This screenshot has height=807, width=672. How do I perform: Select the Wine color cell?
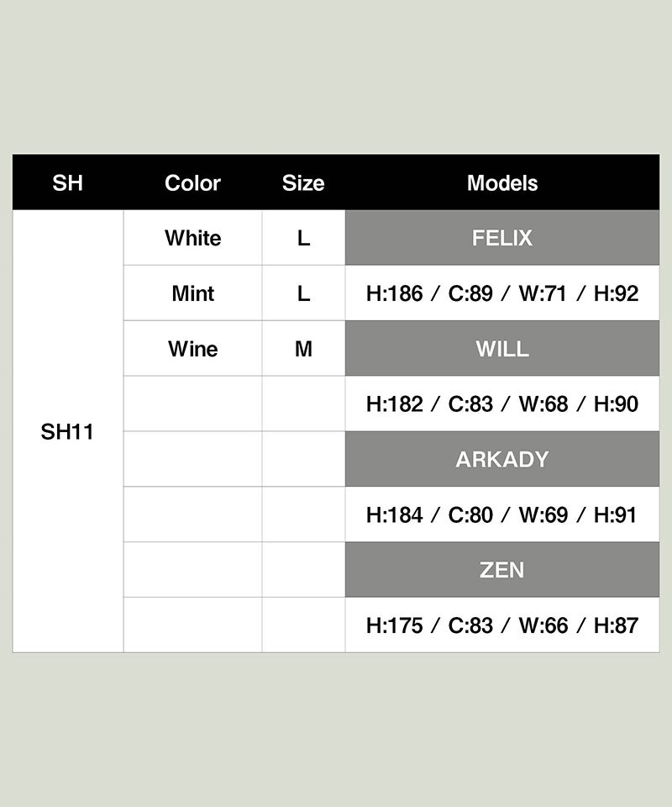click(x=193, y=349)
